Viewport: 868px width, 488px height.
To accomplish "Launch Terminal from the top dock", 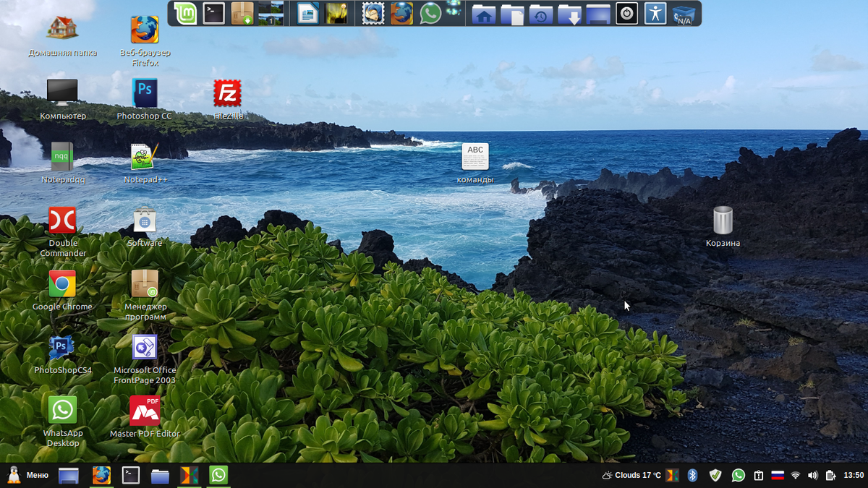I will click(213, 13).
